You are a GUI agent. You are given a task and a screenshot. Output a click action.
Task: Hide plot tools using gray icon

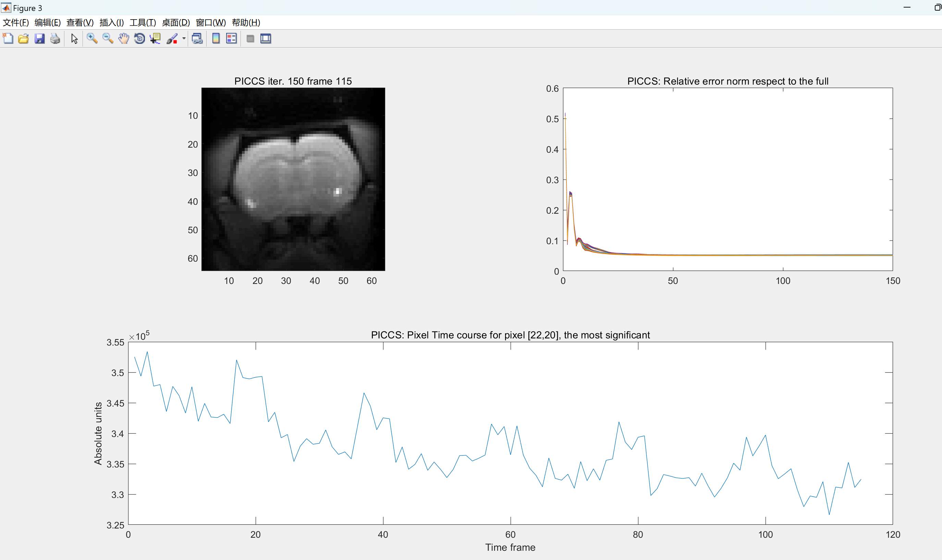point(250,38)
